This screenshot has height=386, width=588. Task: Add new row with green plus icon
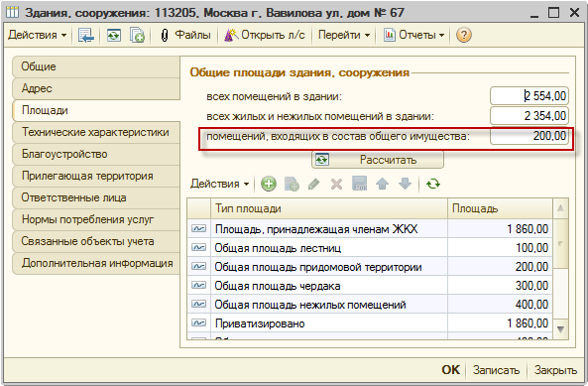tap(269, 184)
